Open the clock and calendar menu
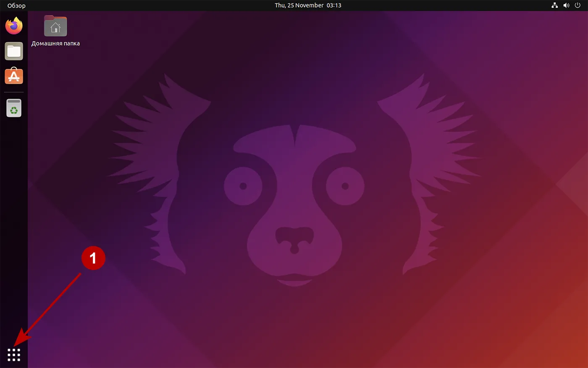This screenshot has height=368, width=588. [x=308, y=5]
